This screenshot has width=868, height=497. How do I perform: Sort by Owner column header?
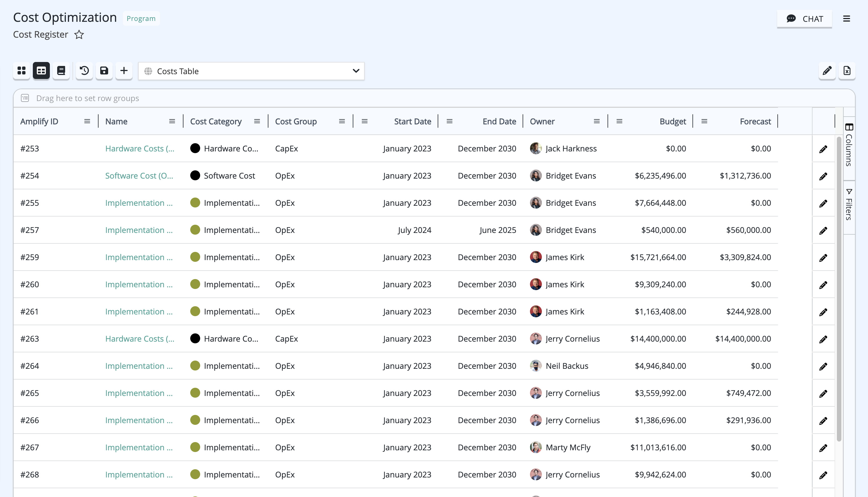[542, 121]
